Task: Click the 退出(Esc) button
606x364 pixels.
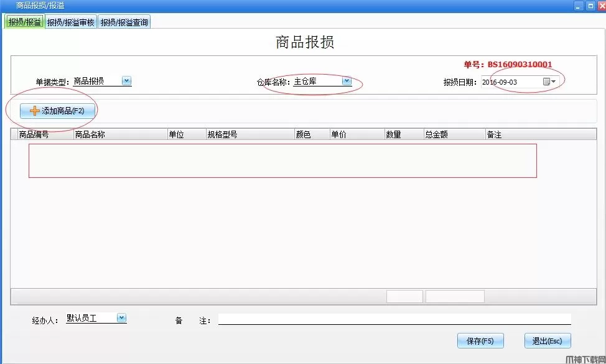Action: 547,341
